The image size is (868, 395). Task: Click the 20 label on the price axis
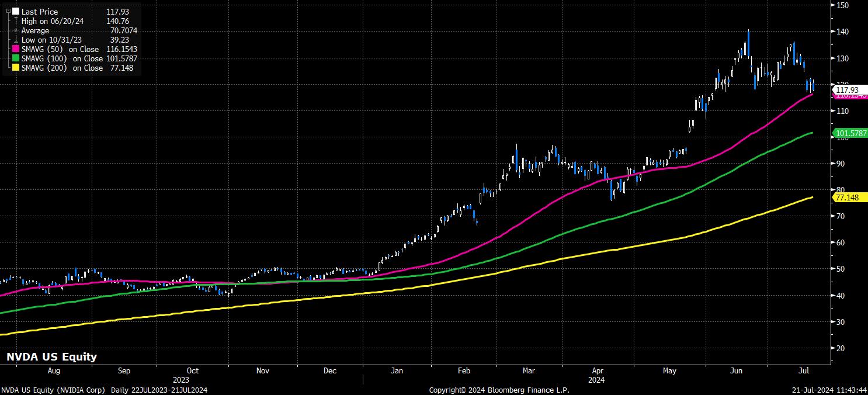pos(841,348)
